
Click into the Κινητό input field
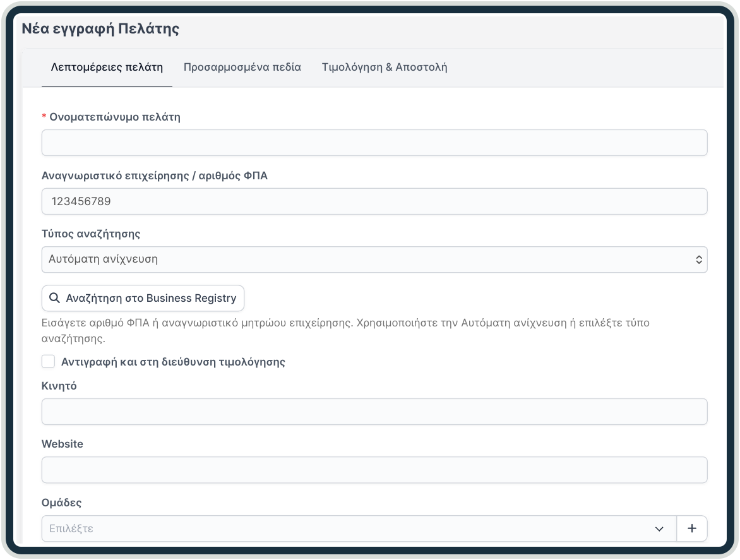click(374, 412)
